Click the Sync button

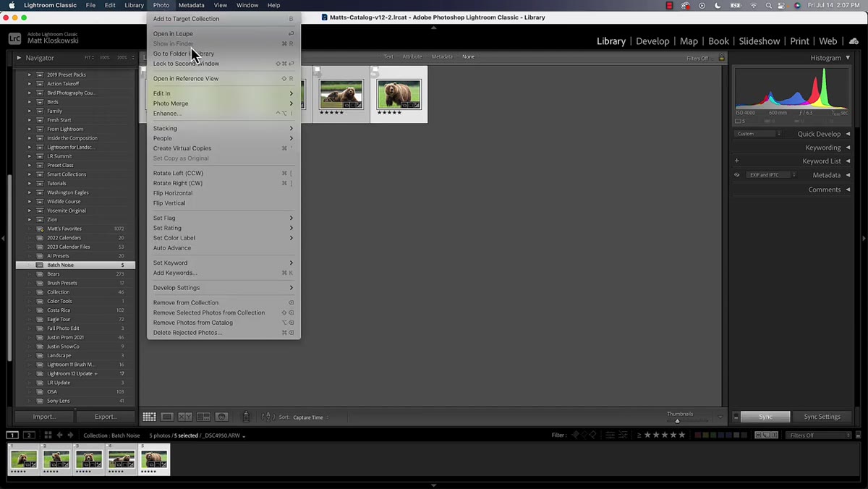coord(765,417)
